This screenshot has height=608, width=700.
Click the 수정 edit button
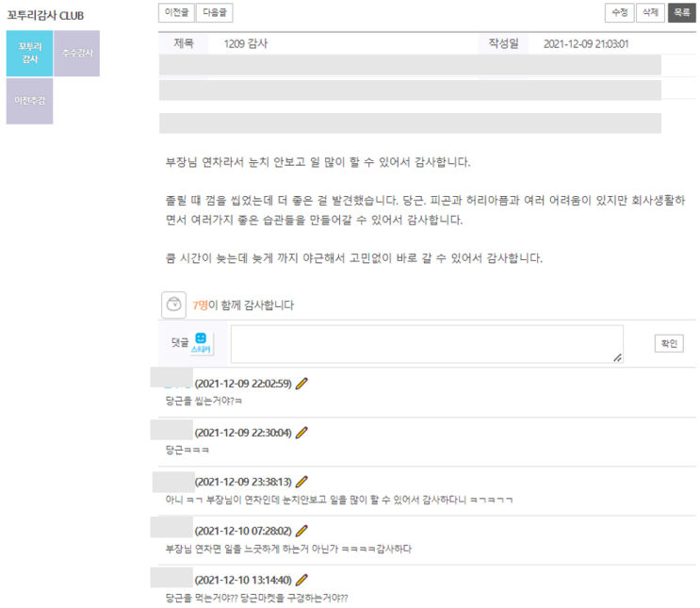619,12
